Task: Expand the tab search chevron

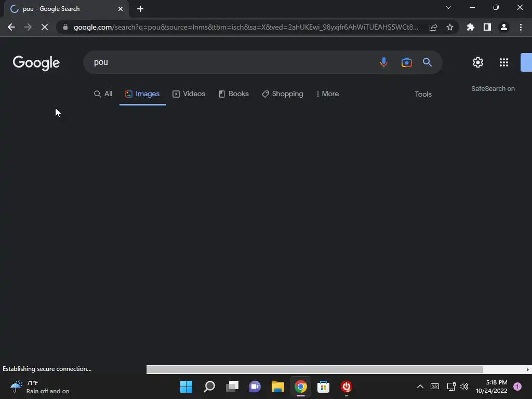Action: 448,7
